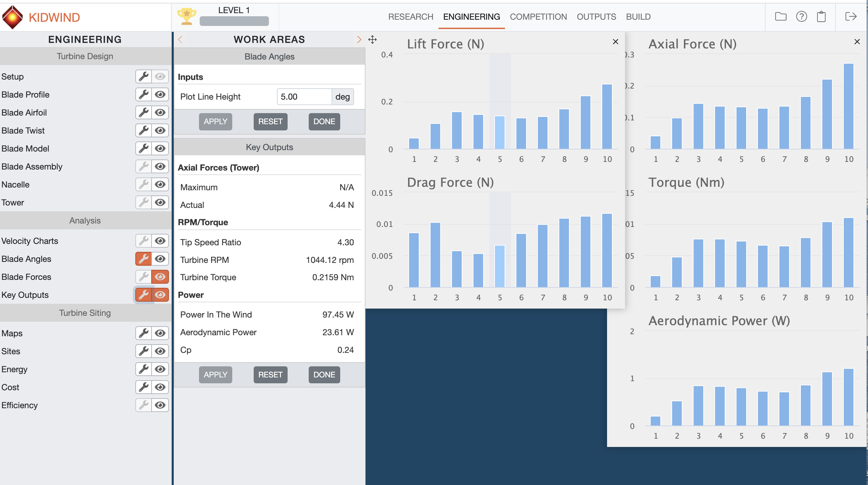Toggle Setup visibility eye
This screenshot has height=485, width=868.
click(160, 76)
